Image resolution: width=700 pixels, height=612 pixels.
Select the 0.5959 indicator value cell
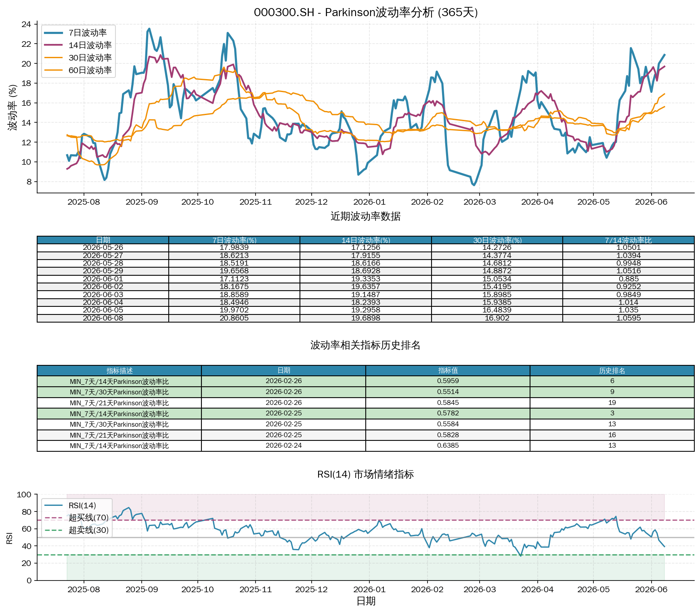coord(448,381)
